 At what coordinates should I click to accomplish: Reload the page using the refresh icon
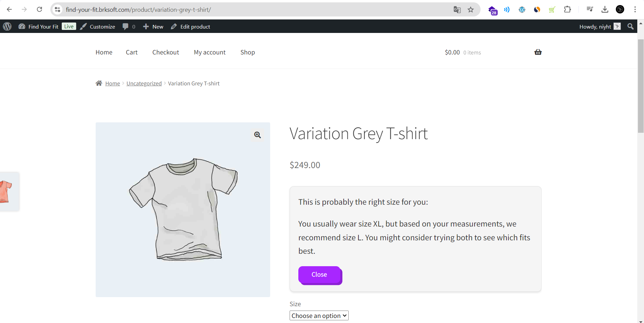point(39,9)
